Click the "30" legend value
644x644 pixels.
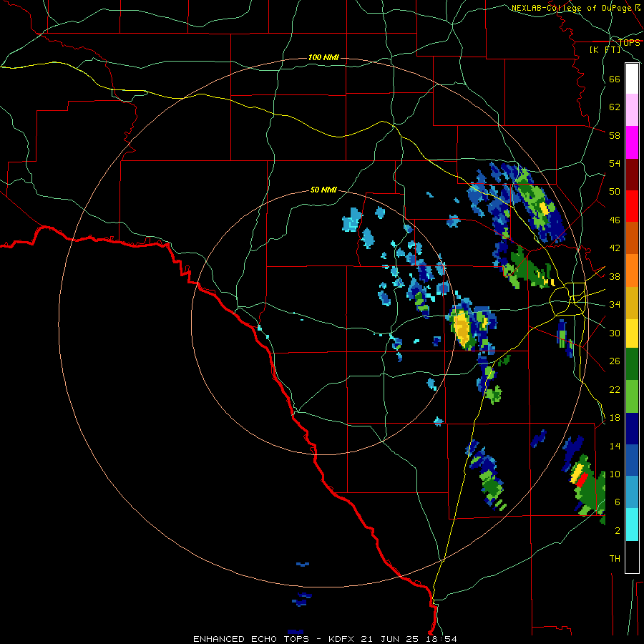615,333
